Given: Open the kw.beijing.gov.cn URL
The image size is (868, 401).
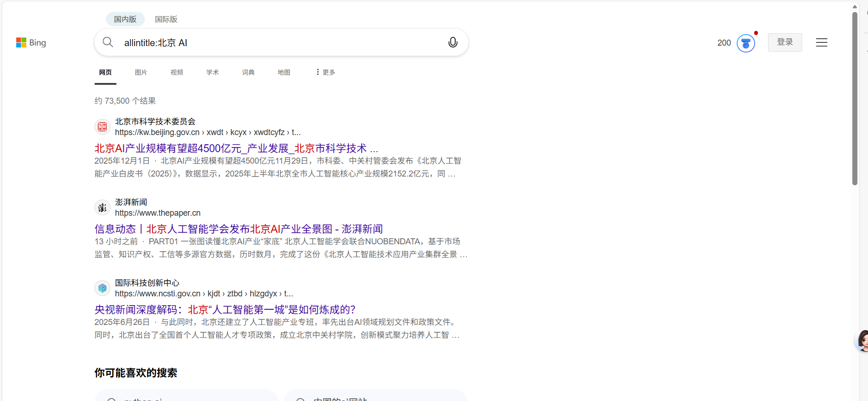Looking at the screenshot, I should click(208, 132).
